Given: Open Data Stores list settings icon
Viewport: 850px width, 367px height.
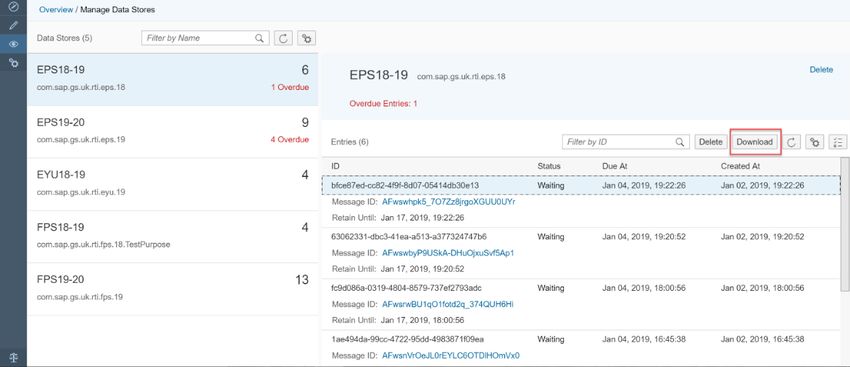Looking at the screenshot, I should click(x=307, y=38).
